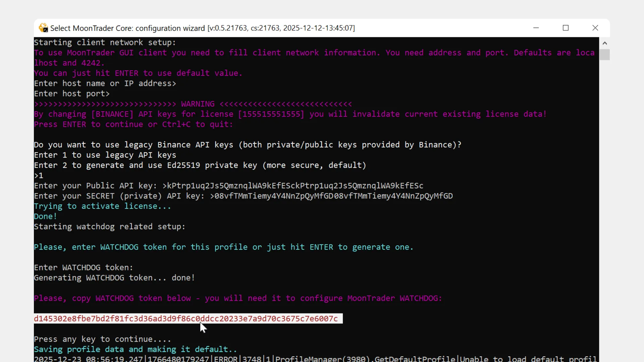The width and height of the screenshot is (644, 362).
Task: Click the 'Enter host port>' prompt line
Action: click(71, 94)
